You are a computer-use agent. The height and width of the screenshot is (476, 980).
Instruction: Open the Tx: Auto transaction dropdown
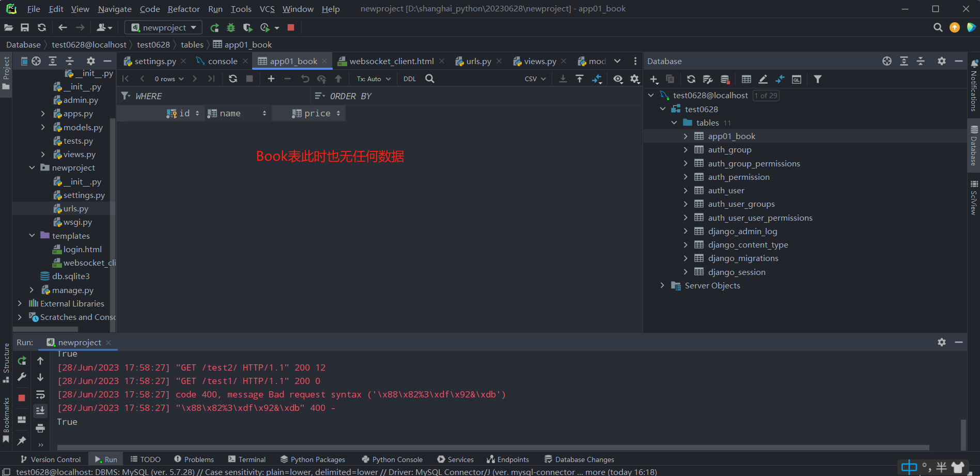point(374,79)
